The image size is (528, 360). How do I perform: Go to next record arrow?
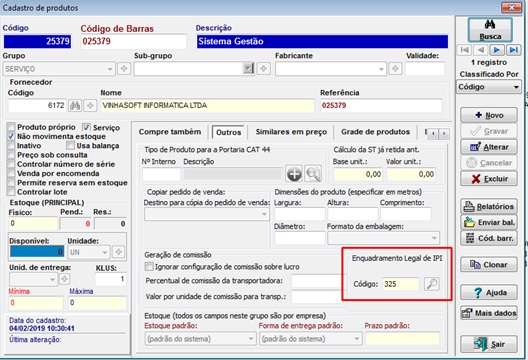[497, 50]
